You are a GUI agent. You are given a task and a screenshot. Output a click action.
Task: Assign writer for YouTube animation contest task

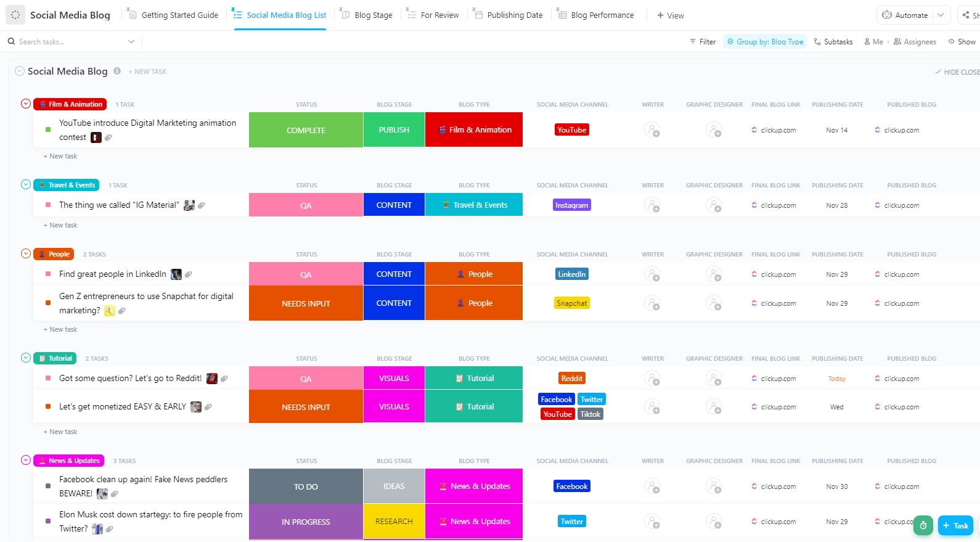(x=652, y=130)
